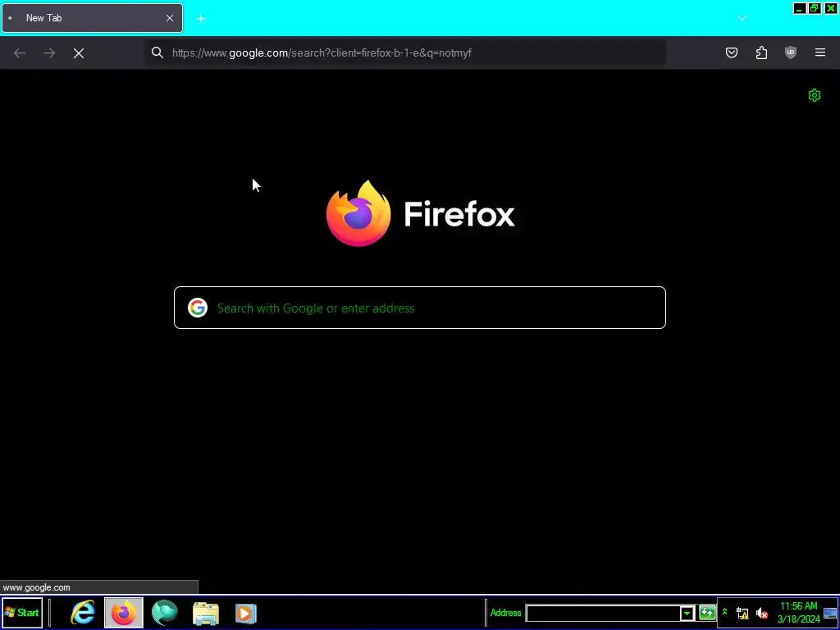Click the green Go refresh button by Address bar

click(x=707, y=613)
